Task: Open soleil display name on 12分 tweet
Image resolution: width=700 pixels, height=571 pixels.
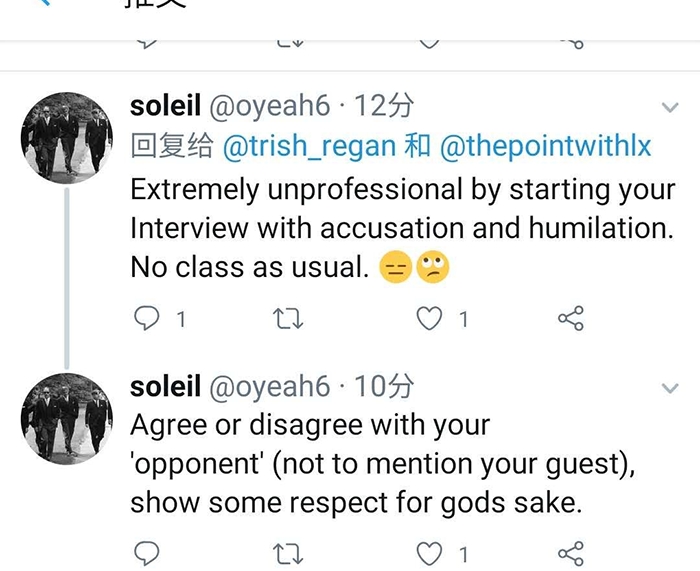Action: (x=165, y=105)
